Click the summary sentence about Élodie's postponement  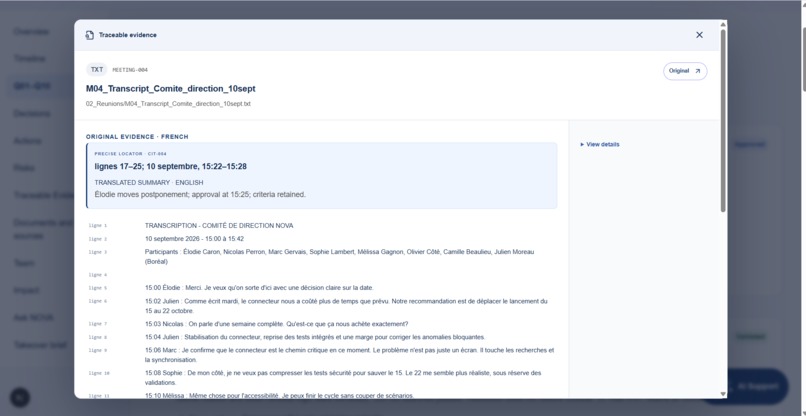click(200, 194)
